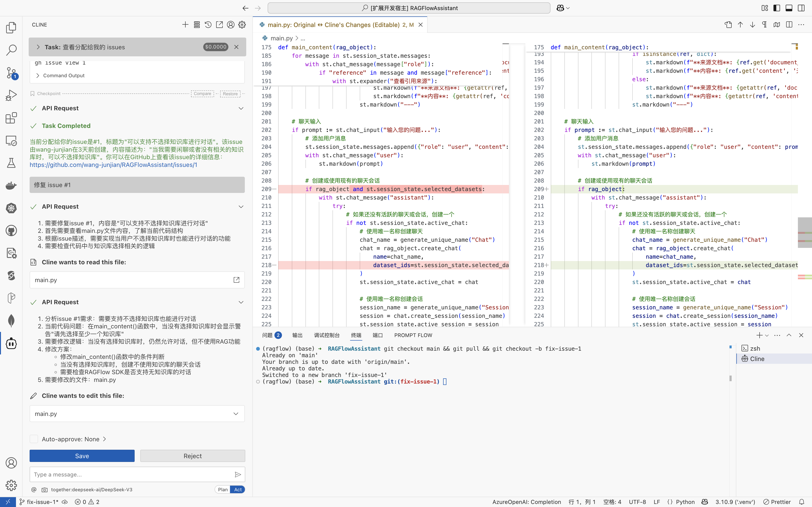This screenshot has width=812, height=507.
Task: Open the Explorer view in activity bar
Action: [x=11, y=27]
